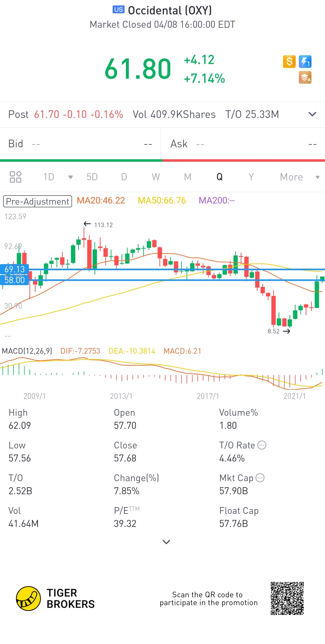Image resolution: width=325 pixels, height=644 pixels.
Task: Expand the post-market quote details chevron
Action: (313, 114)
